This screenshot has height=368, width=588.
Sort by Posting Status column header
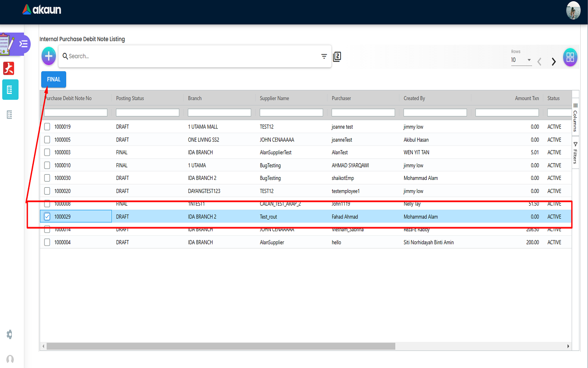coord(130,99)
